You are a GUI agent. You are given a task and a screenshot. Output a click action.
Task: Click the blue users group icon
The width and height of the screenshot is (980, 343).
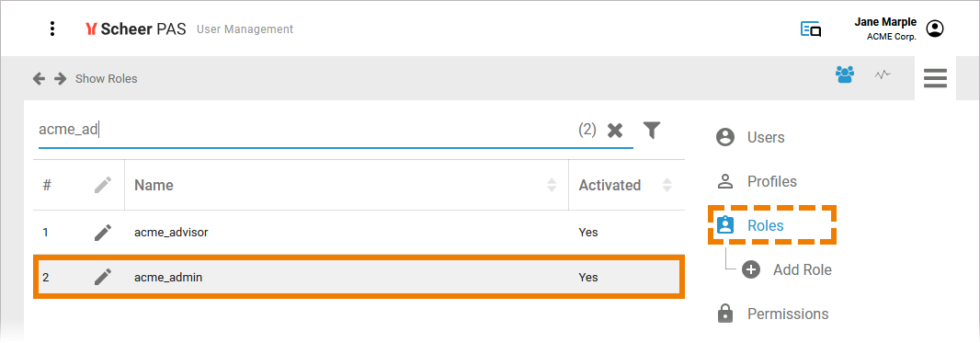845,75
